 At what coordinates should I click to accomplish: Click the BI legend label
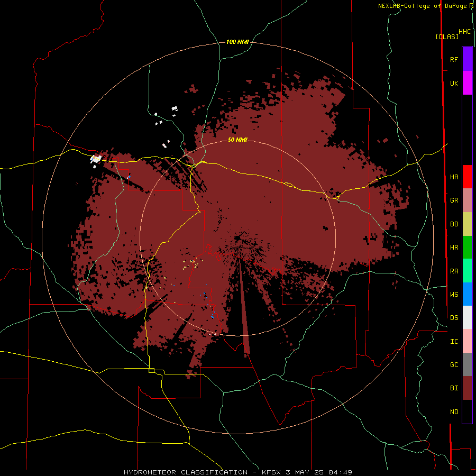pos(454,388)
